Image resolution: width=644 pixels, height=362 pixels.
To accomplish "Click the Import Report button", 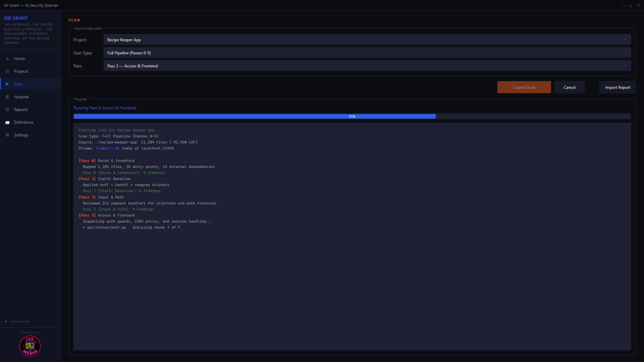I will point(617,87).
